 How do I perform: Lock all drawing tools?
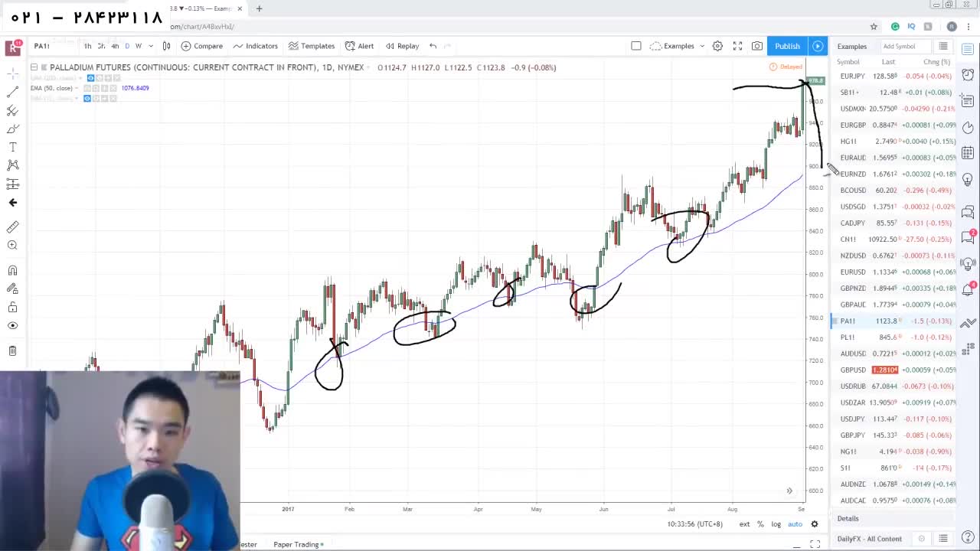(x=13, y=307)
